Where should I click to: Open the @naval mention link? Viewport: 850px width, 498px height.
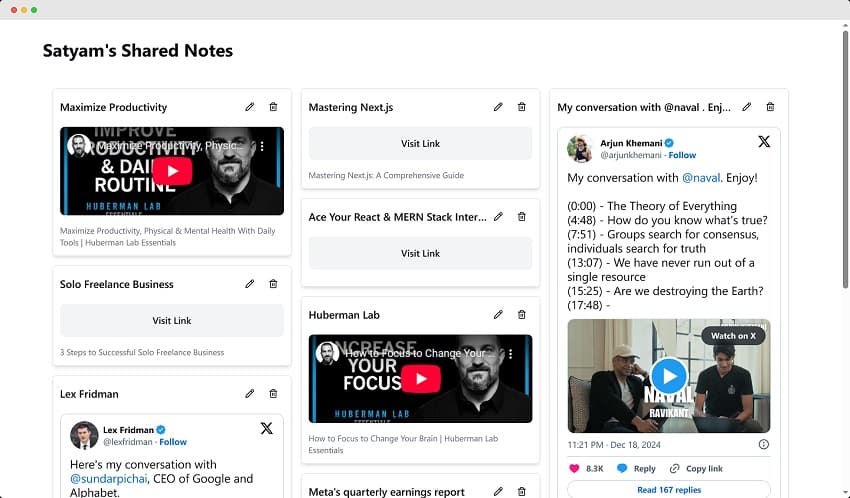pyautogui.click(x=701, y=178)
